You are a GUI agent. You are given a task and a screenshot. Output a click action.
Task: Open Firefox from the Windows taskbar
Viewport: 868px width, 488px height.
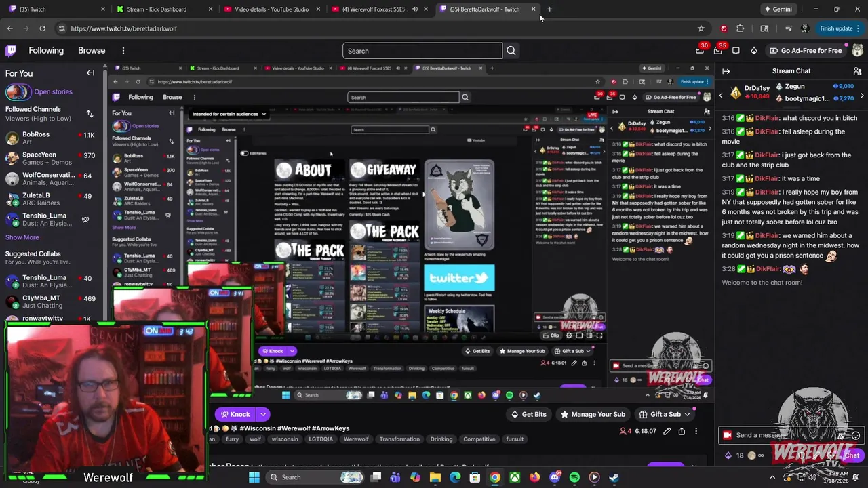[534, 477]
